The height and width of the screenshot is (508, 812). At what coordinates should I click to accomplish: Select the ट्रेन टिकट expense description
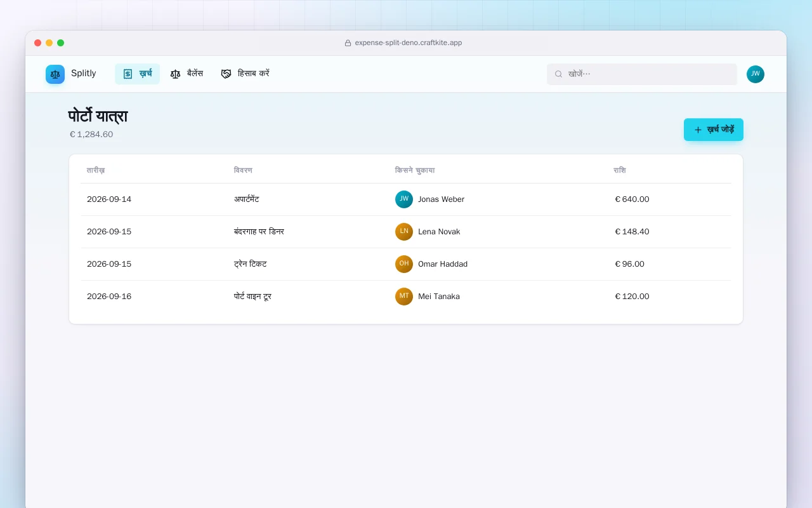(x=251, y=264)
